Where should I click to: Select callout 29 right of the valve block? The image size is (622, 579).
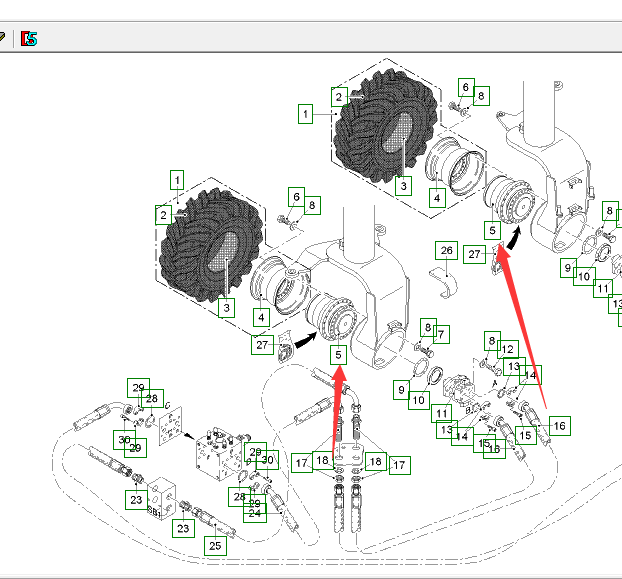[x=255, y=452]
